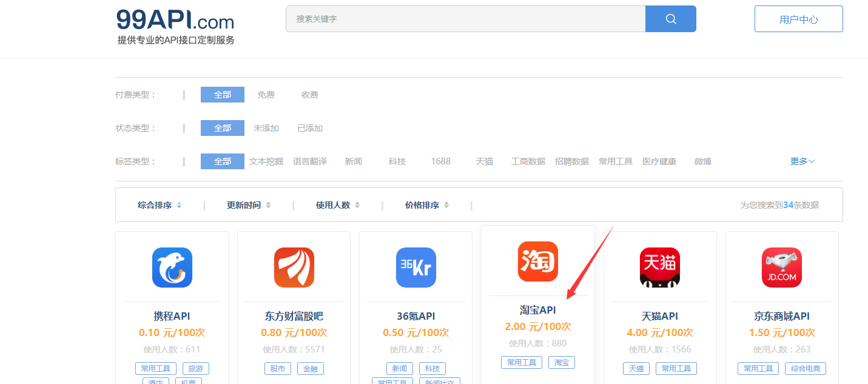The width and height of the screenshot is (868, 384).
Task: Open the 36Kr blue icon
Action: [416, 268]
